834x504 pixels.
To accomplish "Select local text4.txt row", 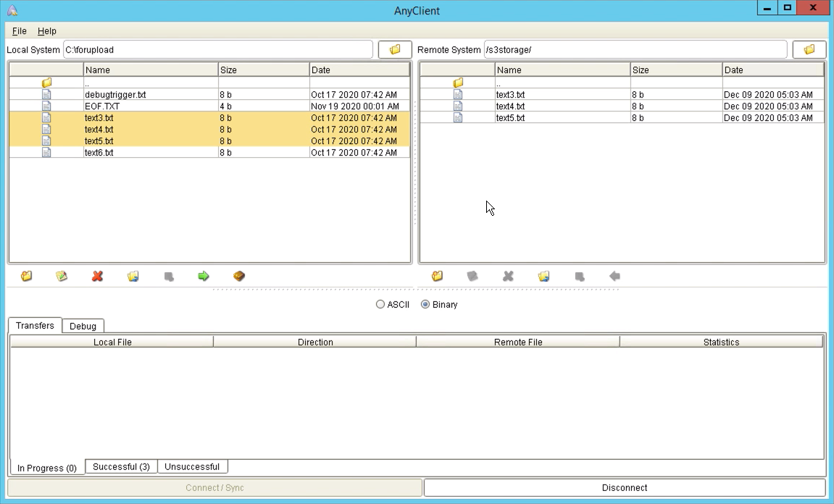I will (x=209, y=129).
